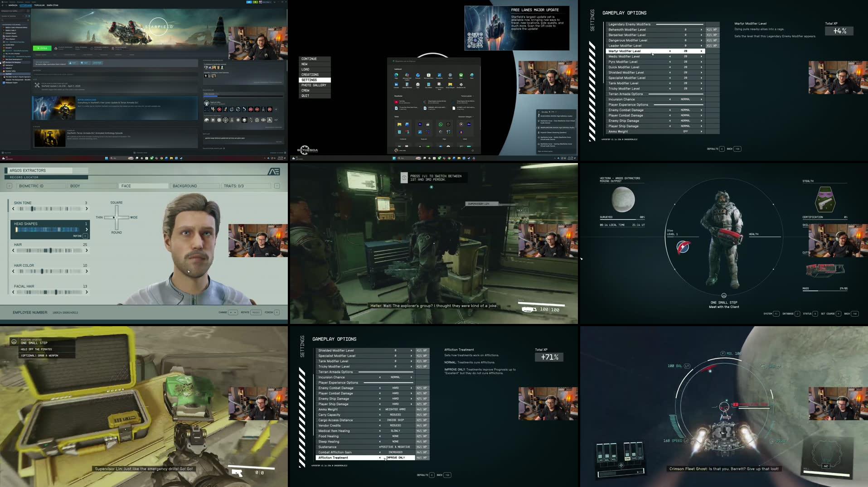Open Xbox app icon in Start menu
The height and width of the screenshot is (487, 868).
point(461,75)
